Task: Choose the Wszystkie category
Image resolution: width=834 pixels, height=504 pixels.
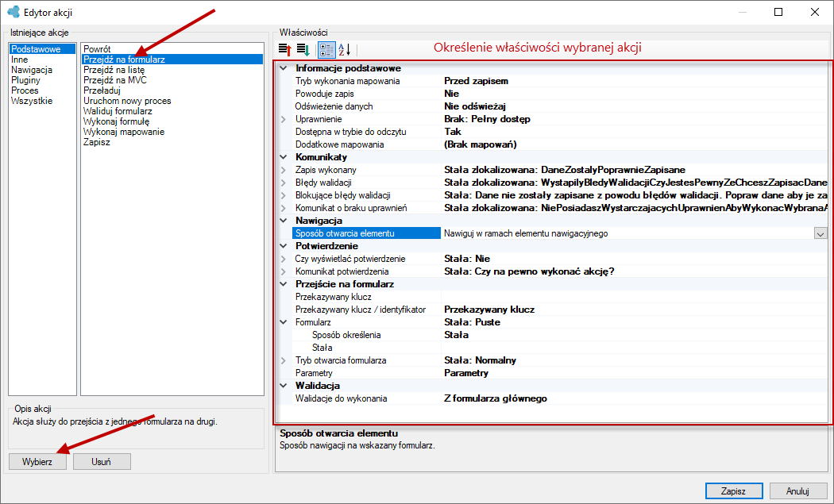Action: [x=32, y=101]
